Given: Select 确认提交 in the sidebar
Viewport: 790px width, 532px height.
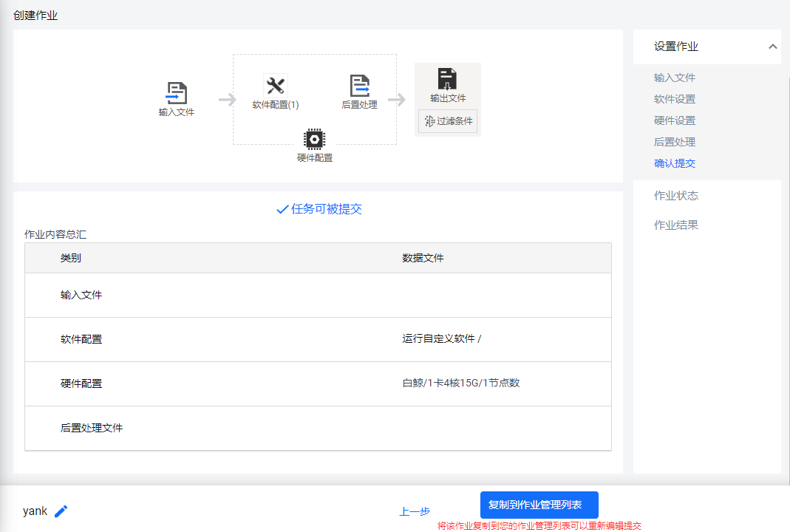Looking at the screenshot, I should tap(674, 163).
